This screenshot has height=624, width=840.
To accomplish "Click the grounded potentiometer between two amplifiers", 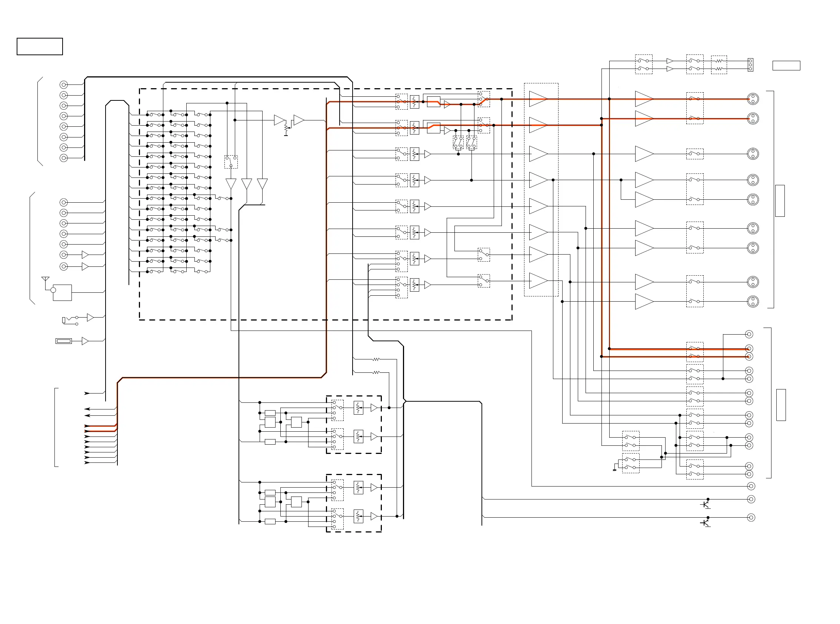I will (286, 128).
